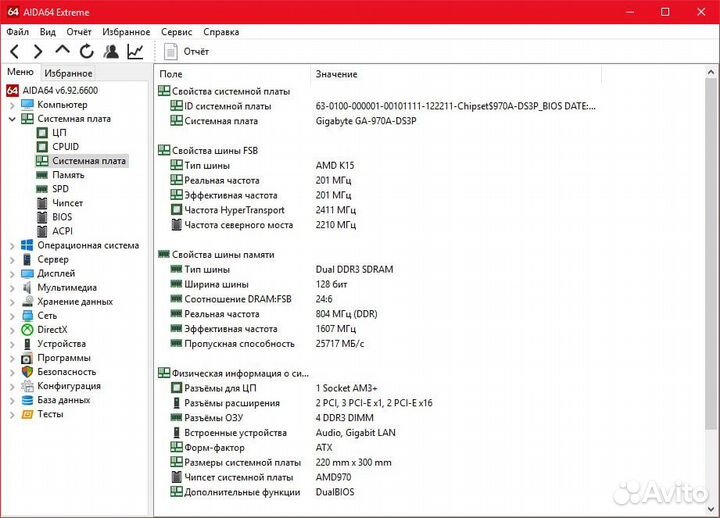Click the Компьютер monitor icon

[x=27, y=105]
